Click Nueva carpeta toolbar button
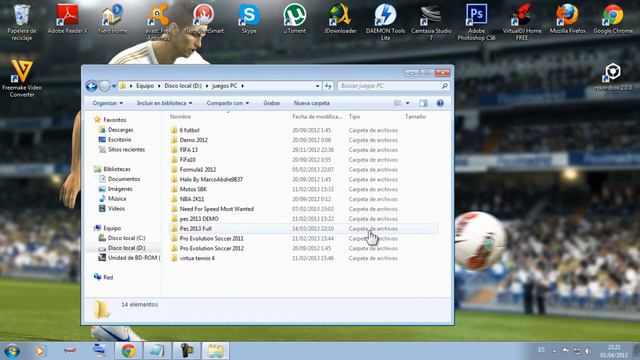Image resolution: width=640 pixels, height=360 pixels. point(311,103)
